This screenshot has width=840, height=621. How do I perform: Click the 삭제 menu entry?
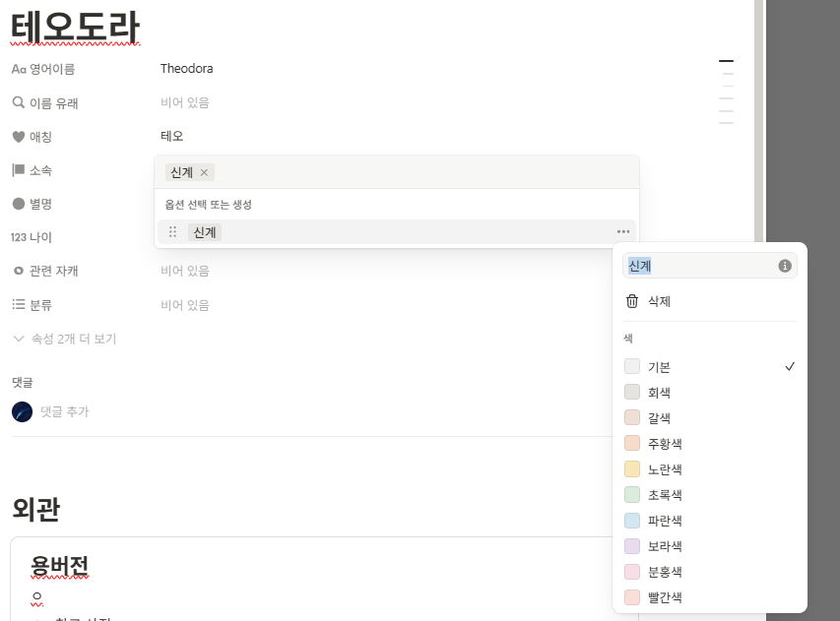tap(659, 301)
